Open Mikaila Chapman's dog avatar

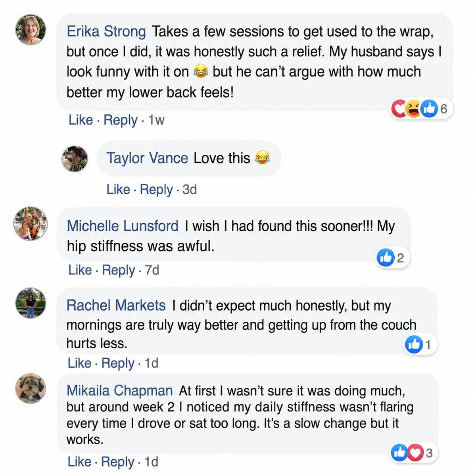[31, 388]
